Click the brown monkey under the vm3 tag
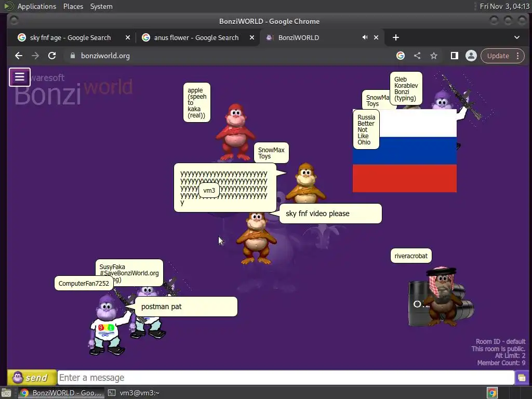532x399 pixels. point(256,239)
